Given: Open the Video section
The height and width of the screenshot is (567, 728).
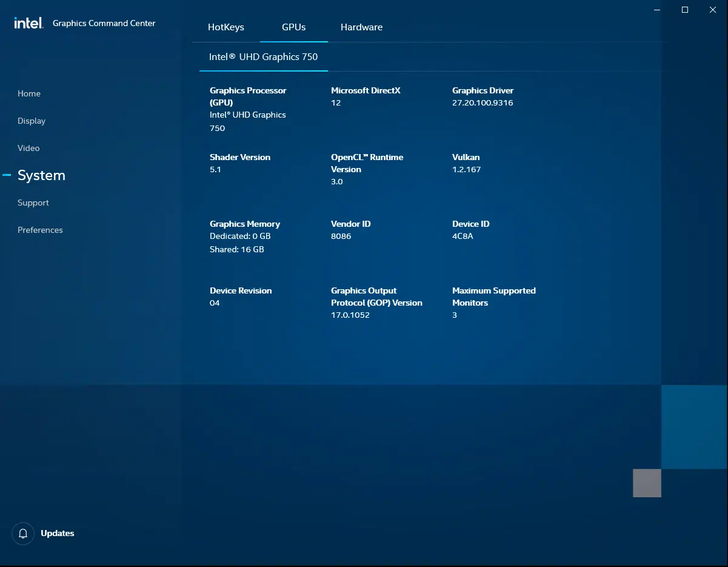Looking at the screenshot, I should (28, 148).
